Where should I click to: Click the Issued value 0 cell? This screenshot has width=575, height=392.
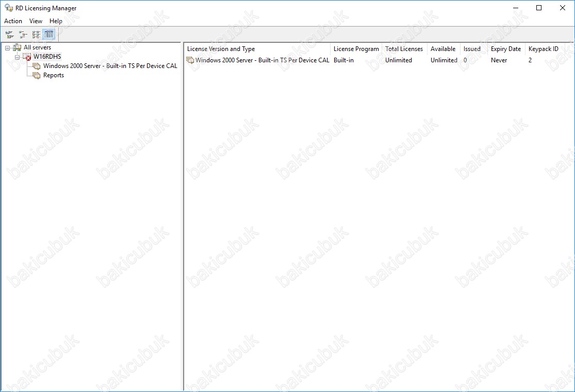[465, 60]
